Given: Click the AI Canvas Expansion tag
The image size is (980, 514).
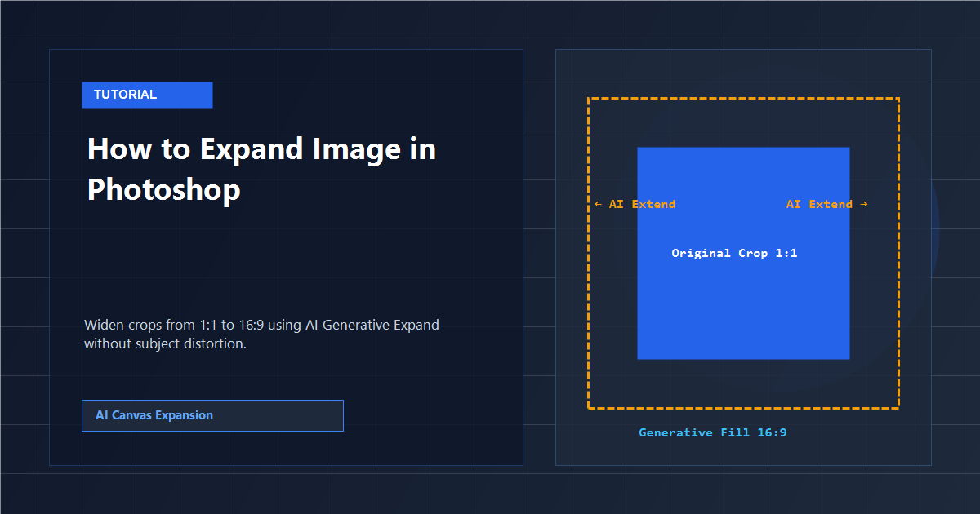Looking at the screenshot, I should (212, 415).
